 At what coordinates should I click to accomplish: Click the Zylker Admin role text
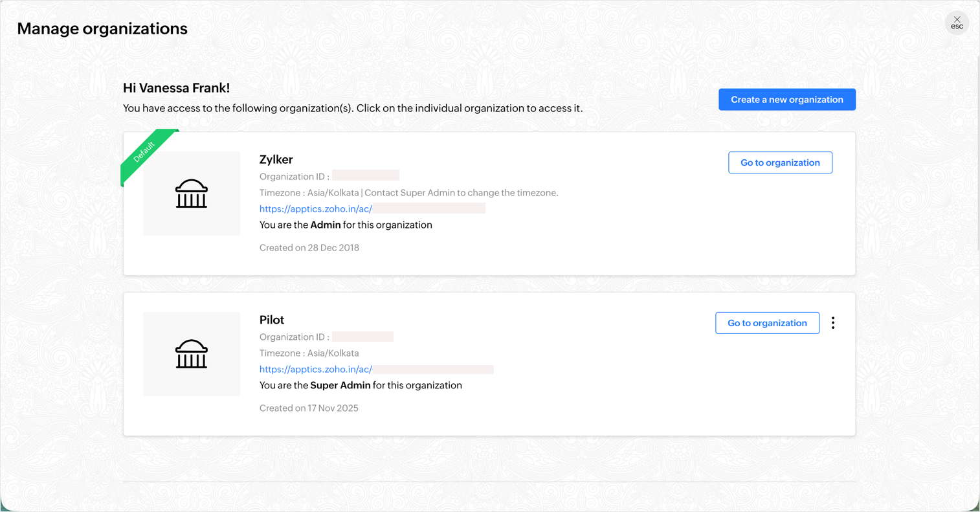pos(326,225)
